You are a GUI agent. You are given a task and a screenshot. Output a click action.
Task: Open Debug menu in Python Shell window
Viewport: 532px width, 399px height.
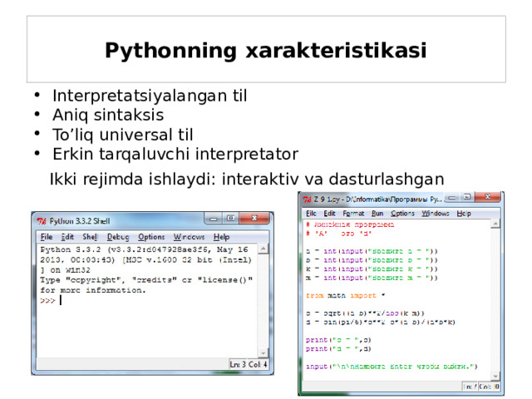click(118, 237)
